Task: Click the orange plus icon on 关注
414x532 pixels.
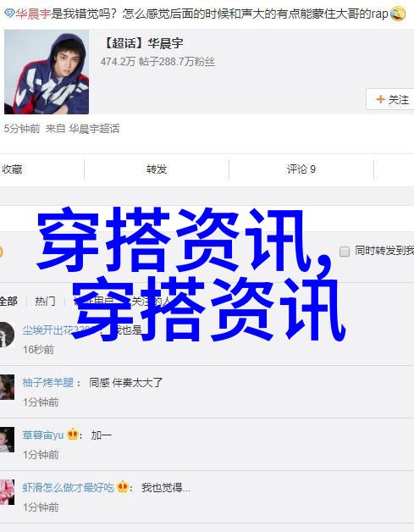Action: [380, 99]
